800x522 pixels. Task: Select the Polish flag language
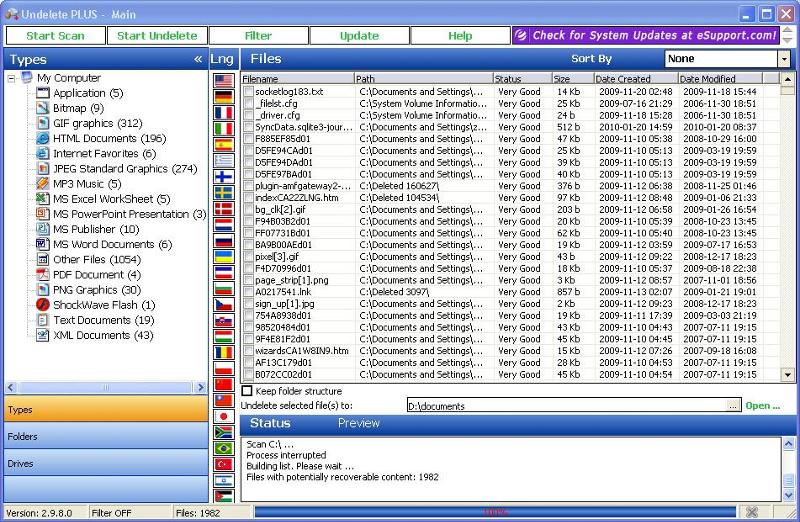(223, 368)
